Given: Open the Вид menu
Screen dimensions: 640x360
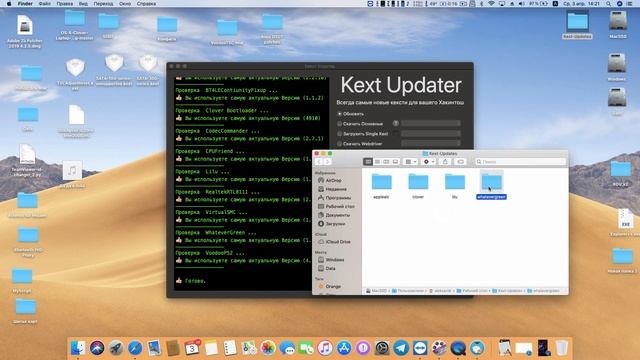Looking at the screenshot, I should tap(83, 4).
